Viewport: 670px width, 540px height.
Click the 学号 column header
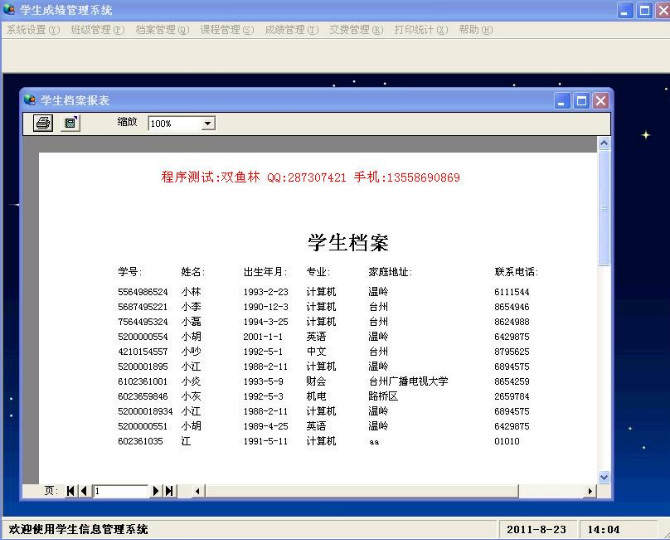click(130, 272)
